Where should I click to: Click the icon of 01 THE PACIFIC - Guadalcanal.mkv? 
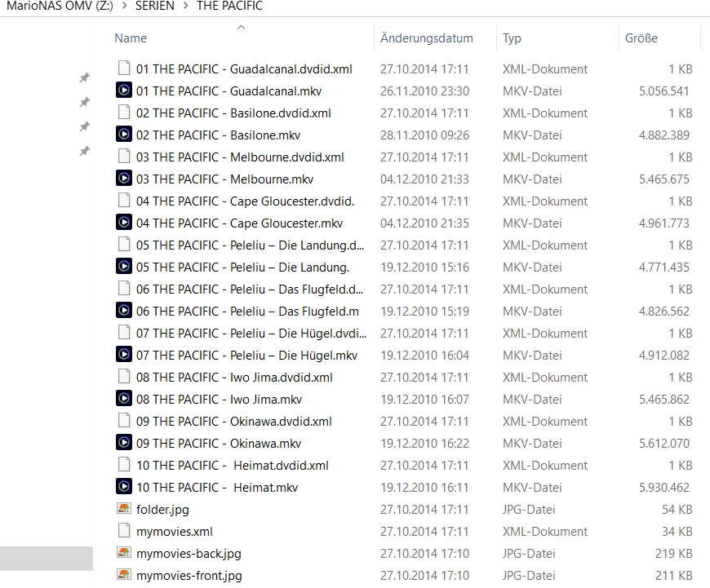point(123,90)
